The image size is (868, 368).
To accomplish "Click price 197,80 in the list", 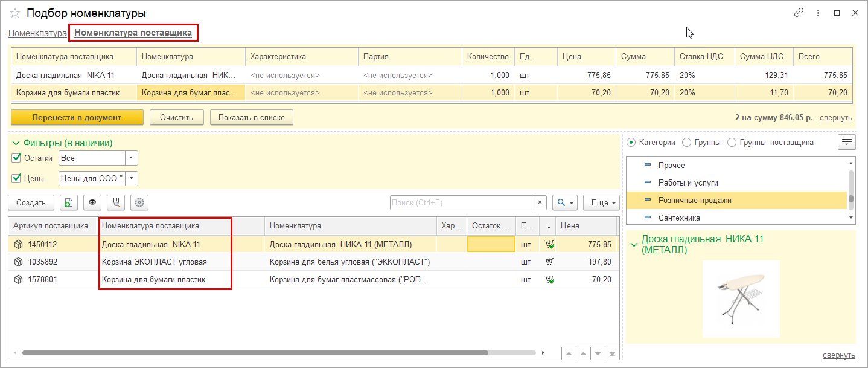I will (x=599, y=262).
